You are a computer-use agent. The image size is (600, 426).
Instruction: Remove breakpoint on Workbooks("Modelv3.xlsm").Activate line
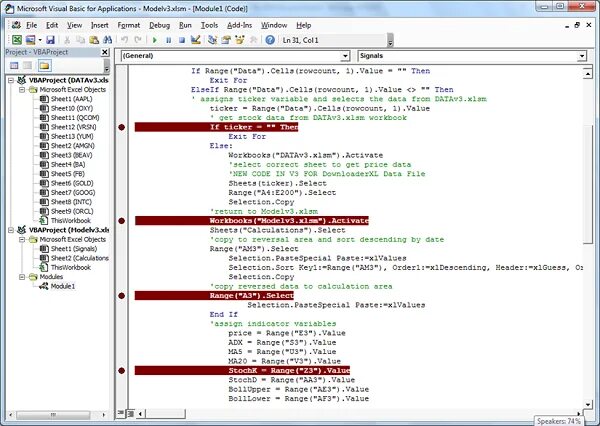[x=121, y=221]
